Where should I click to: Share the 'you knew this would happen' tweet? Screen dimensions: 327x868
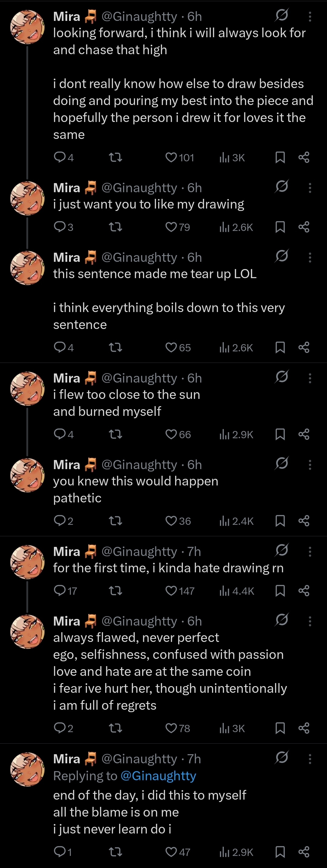(x=304, y=521)
